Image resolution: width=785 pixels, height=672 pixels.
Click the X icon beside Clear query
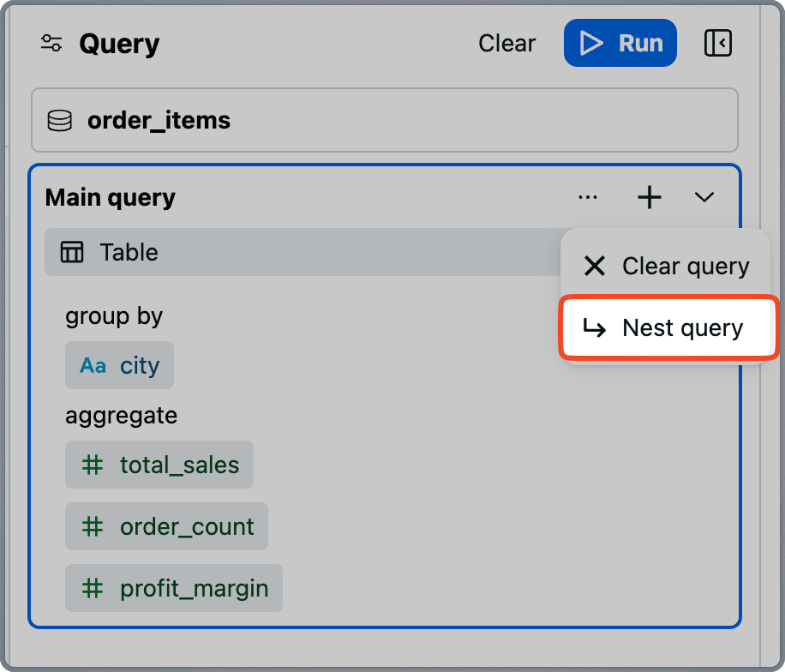click(x=594, y=267)
